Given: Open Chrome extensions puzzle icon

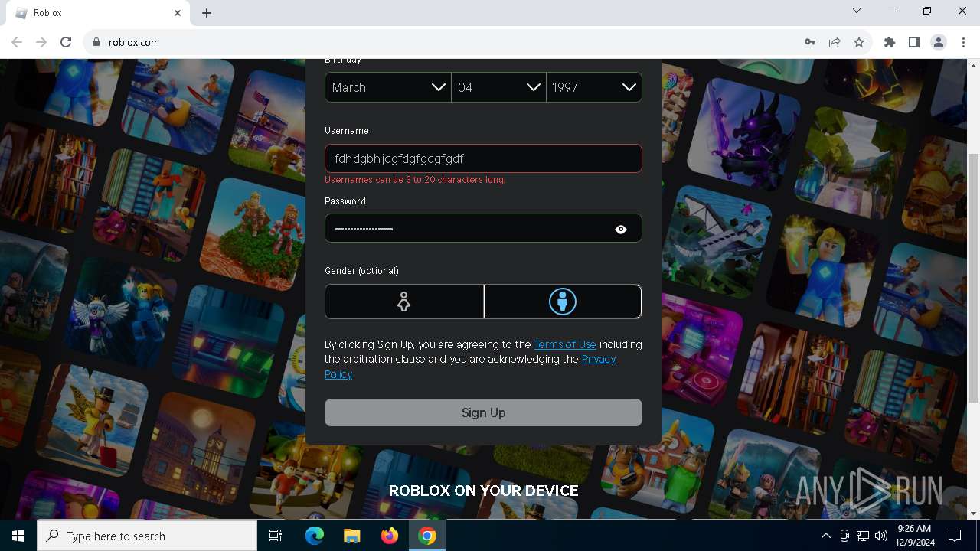Looking at the screenshot, I should click(x=890, y=42).
